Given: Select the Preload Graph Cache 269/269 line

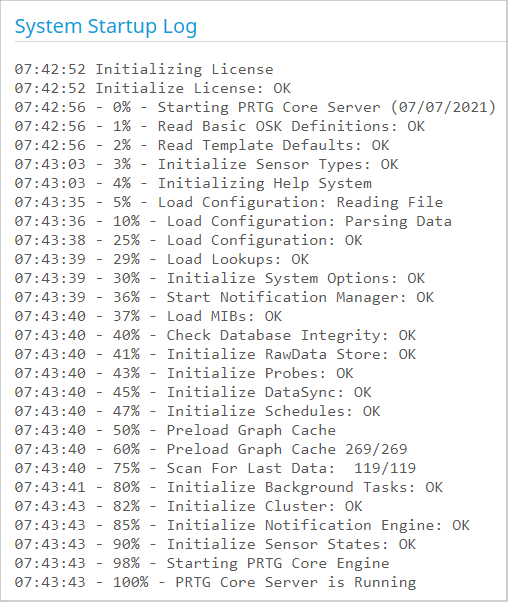Looking at the screenshot, I should [211, 450].
